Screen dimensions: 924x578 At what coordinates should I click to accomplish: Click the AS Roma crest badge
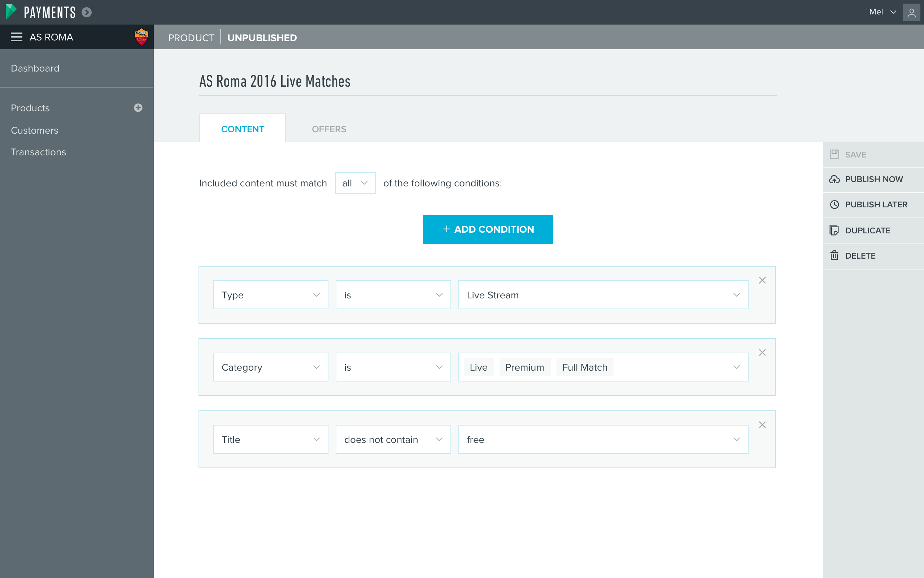coord(141,37)
